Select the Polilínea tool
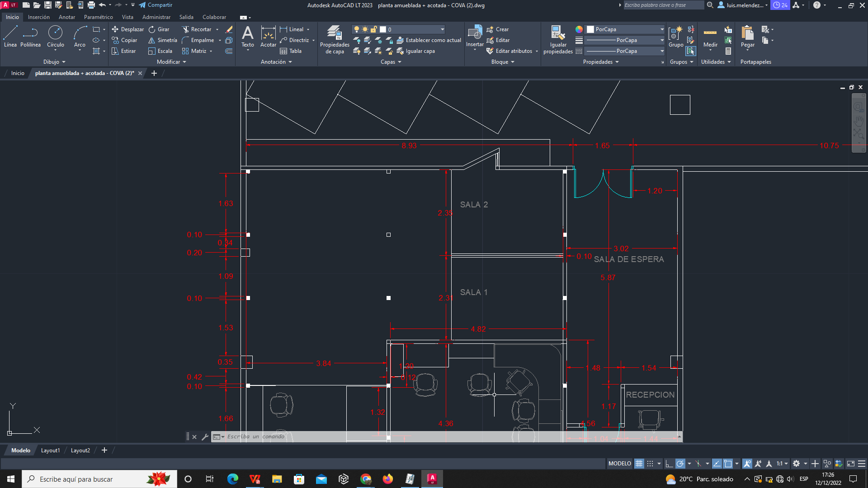This screenshot has width=868, height=488. pyautogui.click(x=30, y=37)
